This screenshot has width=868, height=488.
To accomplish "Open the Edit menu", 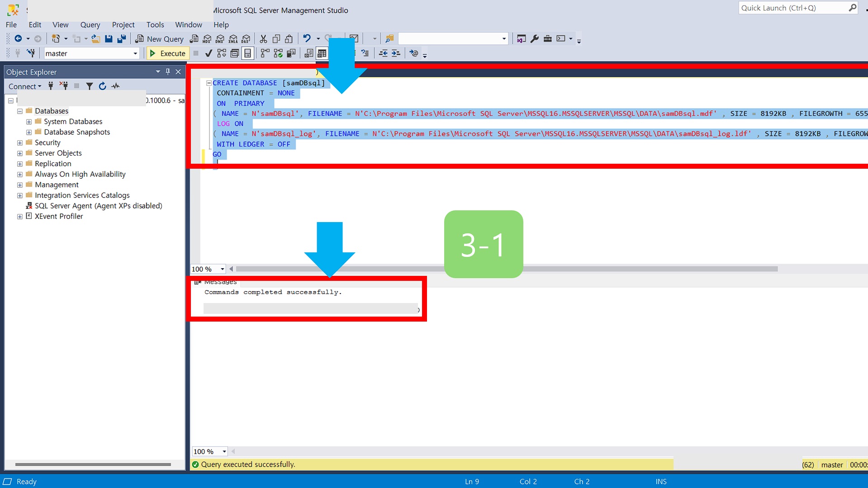I will [35, 24].
